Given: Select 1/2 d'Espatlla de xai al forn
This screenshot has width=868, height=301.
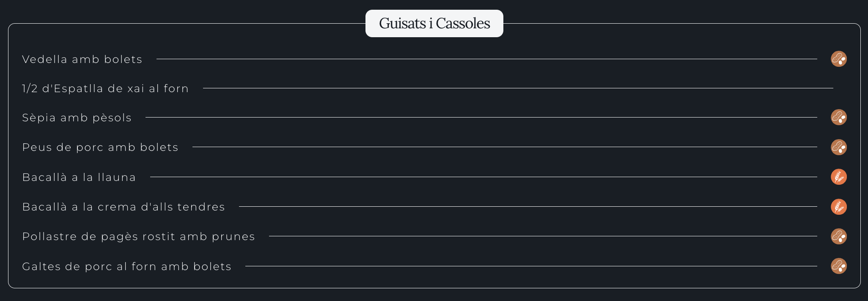Looking at the screenshot, I should pyautogui.click(x=105, y=89).
